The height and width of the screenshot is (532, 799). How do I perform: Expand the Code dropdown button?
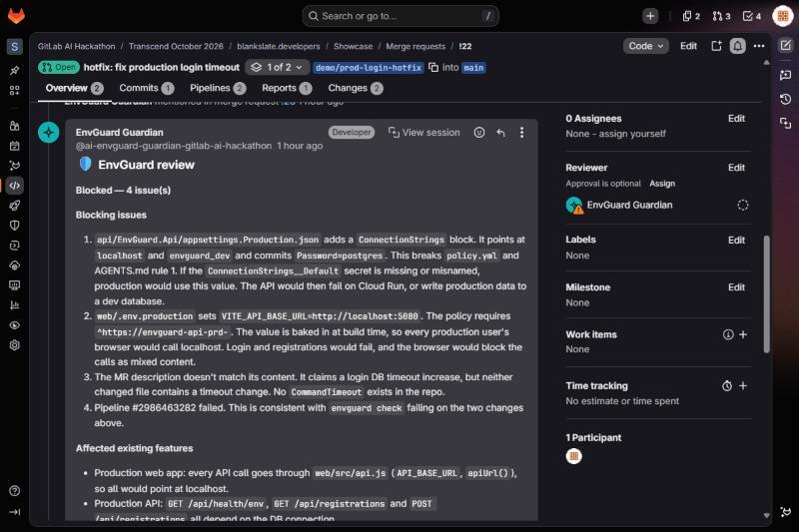pos(645,46)
